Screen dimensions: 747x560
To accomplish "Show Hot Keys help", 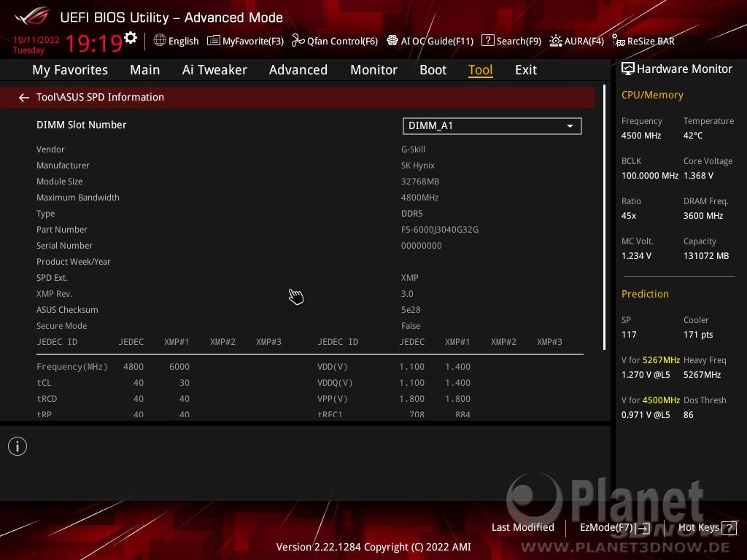I will tap(707, 528).
